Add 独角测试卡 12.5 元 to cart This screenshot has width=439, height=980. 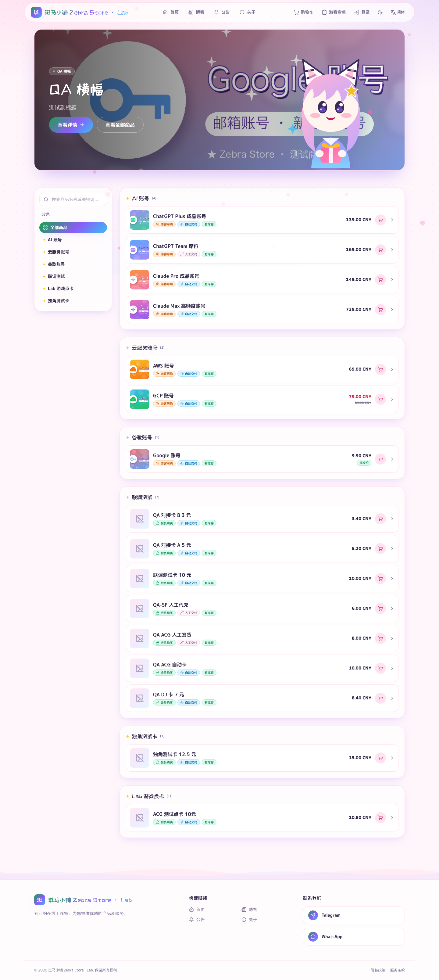[x=380, y=758]
